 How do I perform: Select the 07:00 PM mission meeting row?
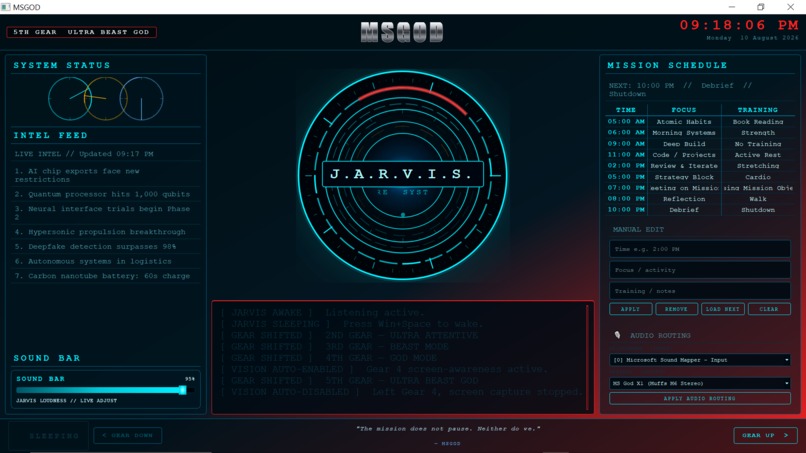pos(700,188)
